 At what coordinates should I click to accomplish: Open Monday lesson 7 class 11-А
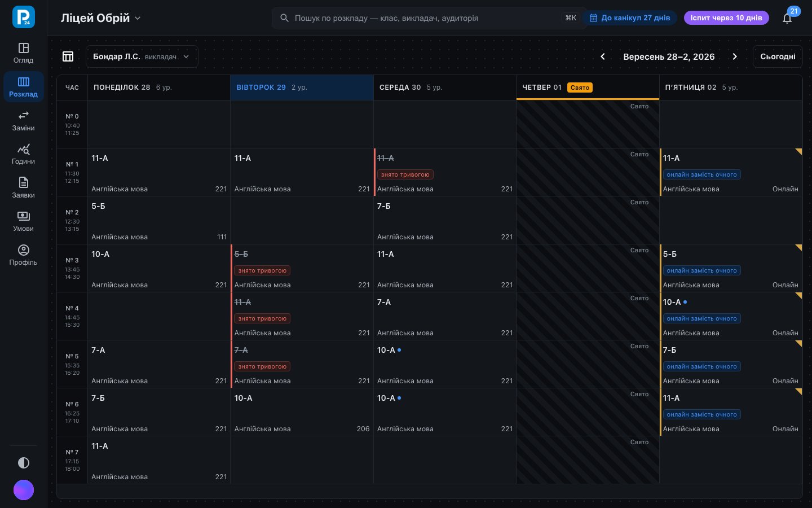[x=159, y=460]
